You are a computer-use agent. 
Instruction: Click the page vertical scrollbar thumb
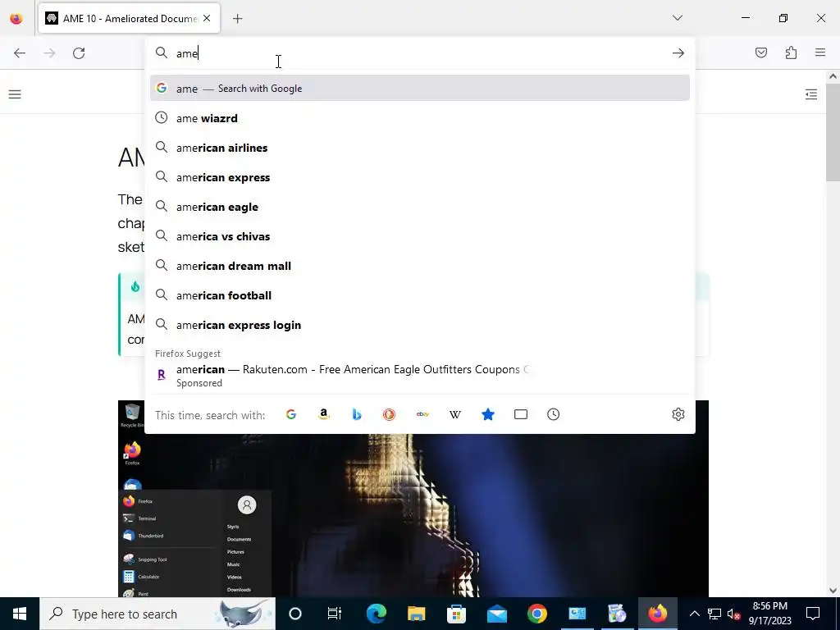[x=833, y=132]
